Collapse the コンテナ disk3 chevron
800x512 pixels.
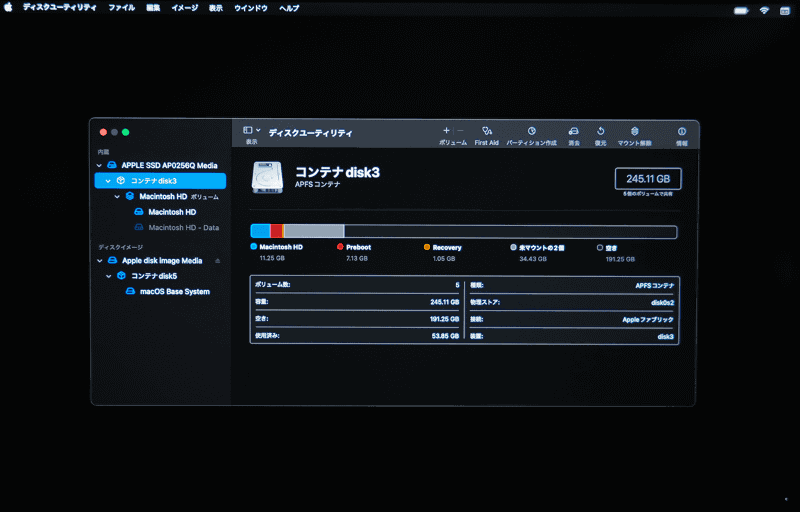pyautogui.click(x=108, y=181)
